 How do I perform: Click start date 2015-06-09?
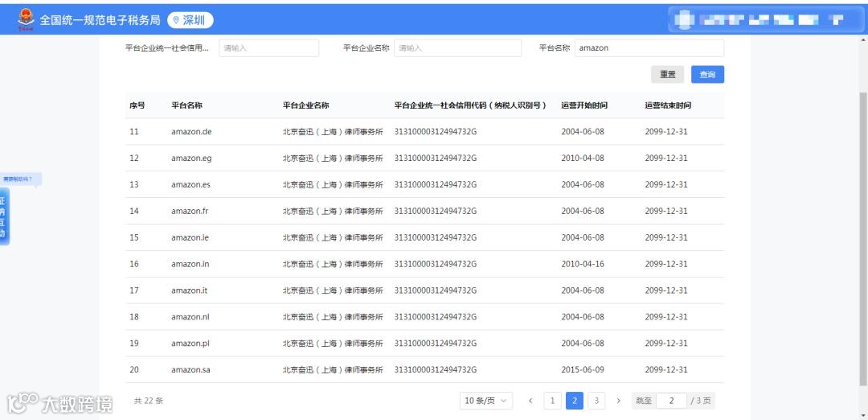(x=583, y=370)
